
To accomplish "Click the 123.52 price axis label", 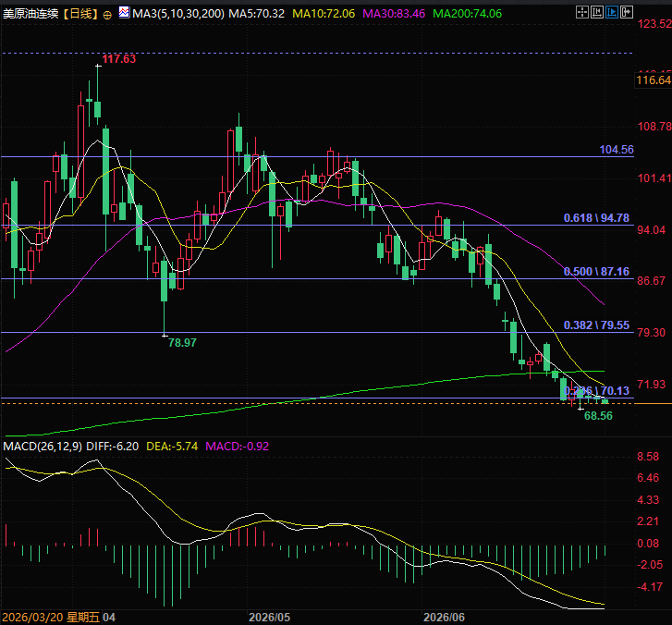I will [x=654, y=24].
